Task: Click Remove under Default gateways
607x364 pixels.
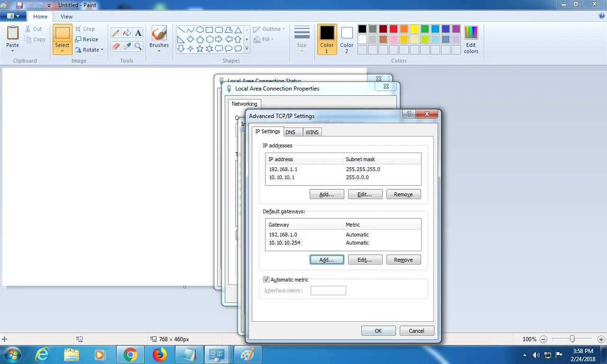Action: 404,260
